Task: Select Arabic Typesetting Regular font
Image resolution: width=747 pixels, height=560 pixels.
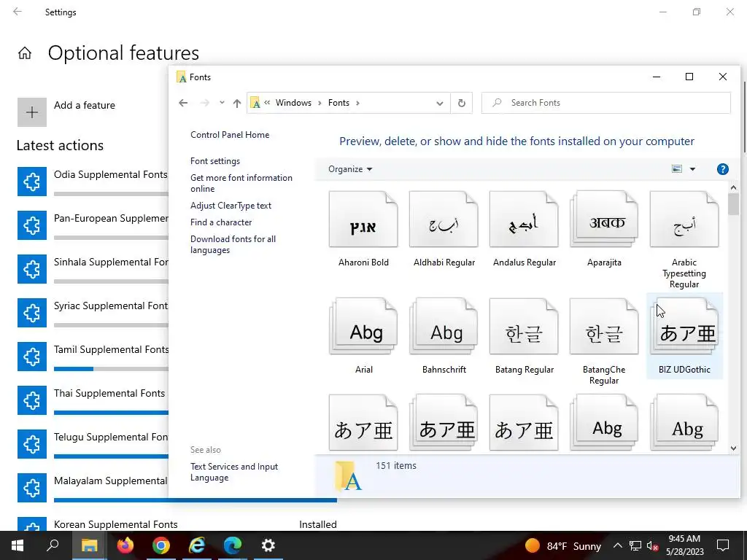Action: click(684, 239)
